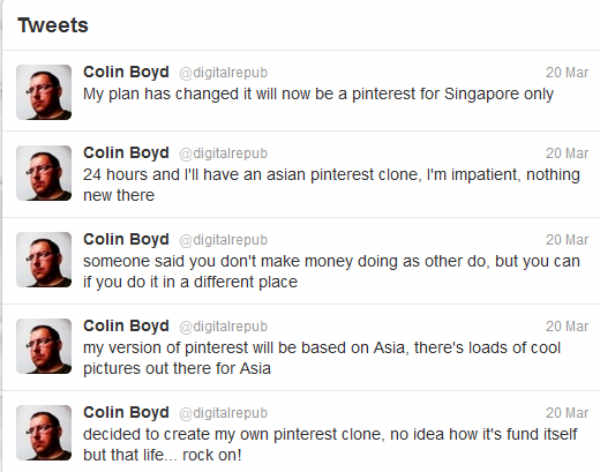Click Colin Boyd's avatar on the Singapore-only tweet

click(44, 92)
